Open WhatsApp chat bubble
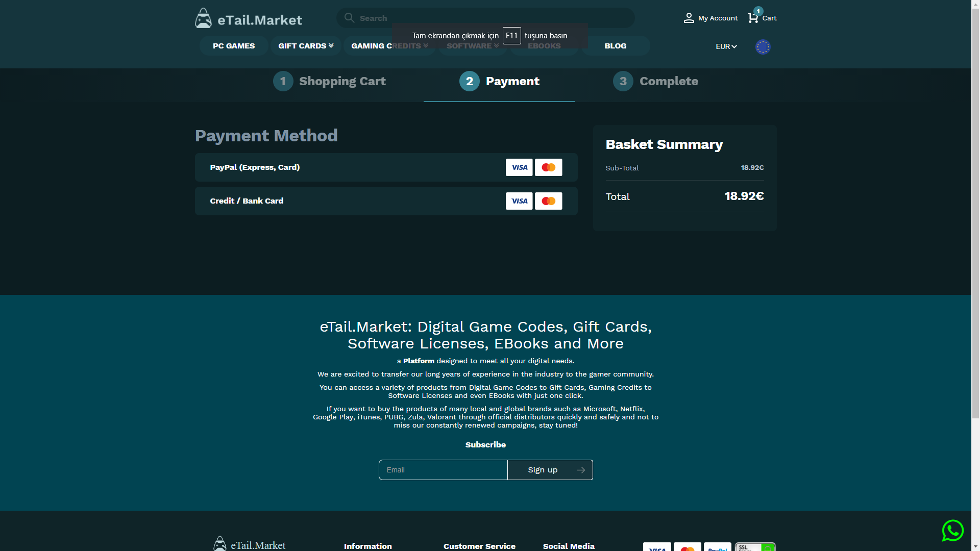Screen dimensions: 980x551 [x=952, y=531]
